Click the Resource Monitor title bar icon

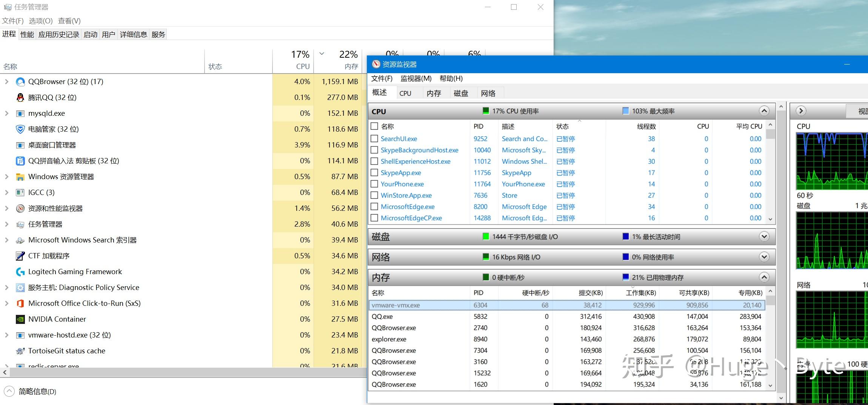(x=376, y=64)
